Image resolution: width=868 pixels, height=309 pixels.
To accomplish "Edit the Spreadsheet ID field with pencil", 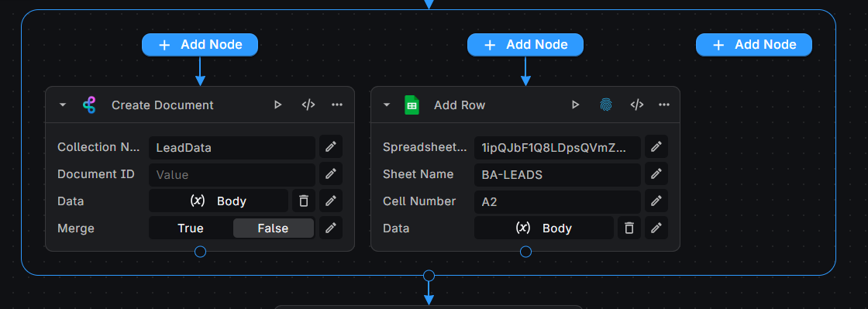I will pos(656,147).
